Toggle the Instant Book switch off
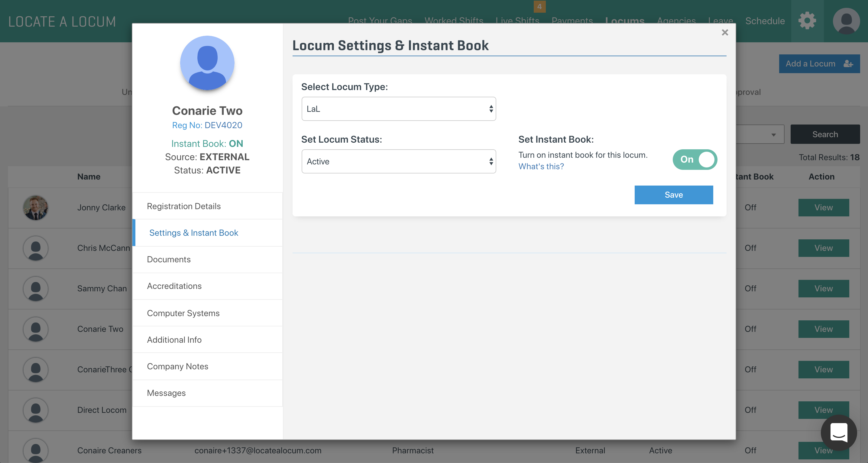Screen dimensions: 868x463 (x=695, y=159)
